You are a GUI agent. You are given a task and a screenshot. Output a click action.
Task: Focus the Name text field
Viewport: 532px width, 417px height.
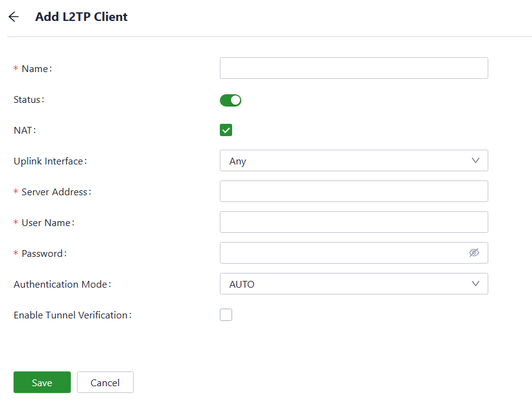pos(353,68)
